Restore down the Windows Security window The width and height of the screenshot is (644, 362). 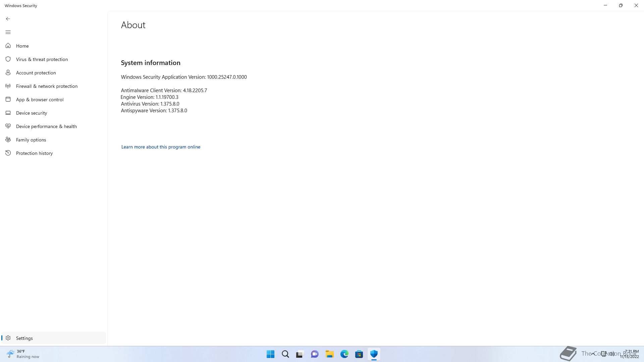click(x=621, y=5)
